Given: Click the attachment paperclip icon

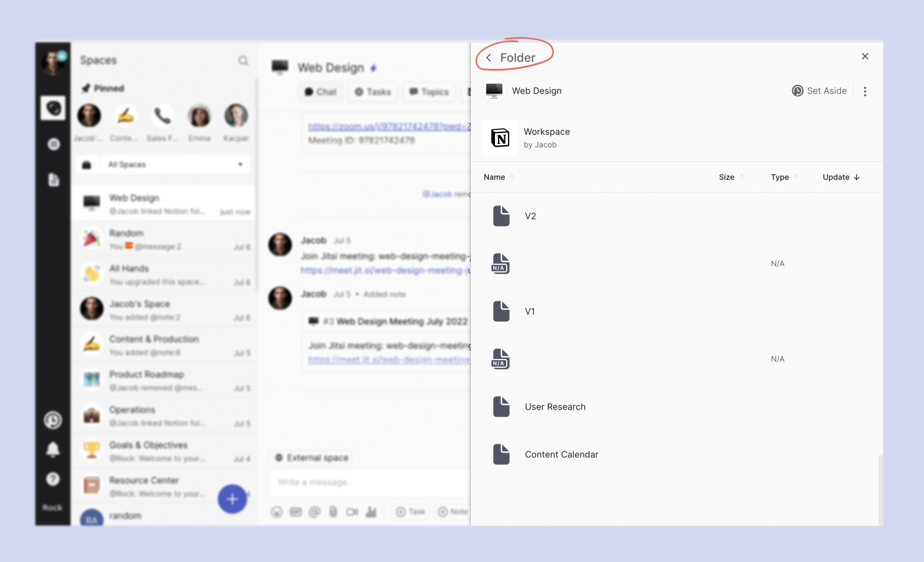Looking at the screenshot, I should coord(333,512).
